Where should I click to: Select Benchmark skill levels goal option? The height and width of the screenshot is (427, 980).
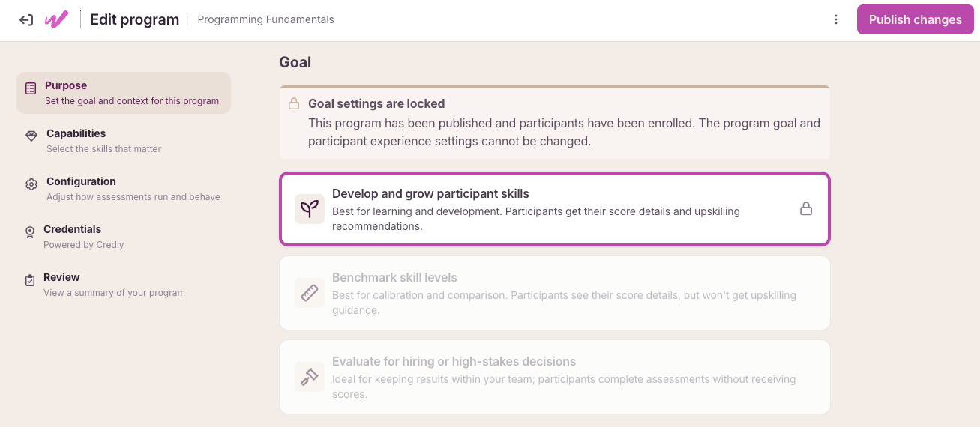555,293
